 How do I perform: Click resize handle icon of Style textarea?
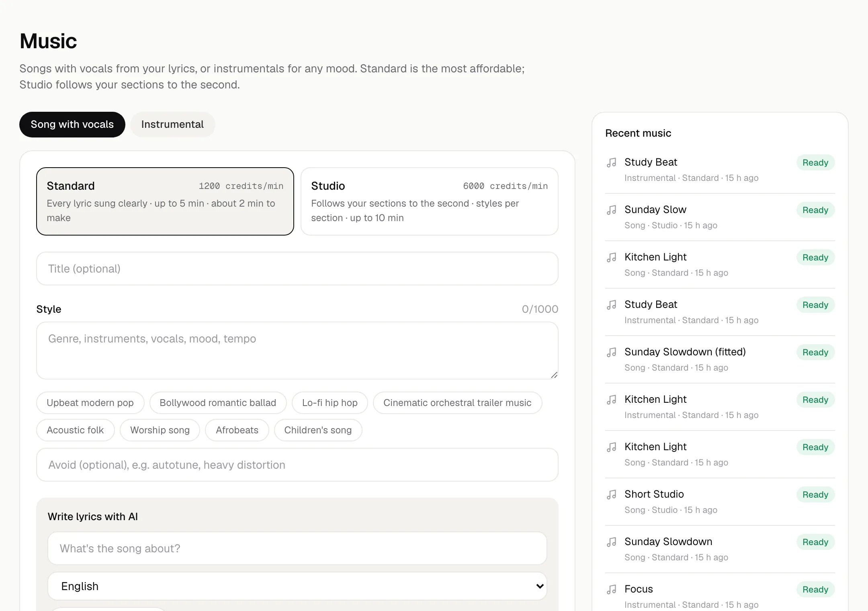tap(554, 375)
